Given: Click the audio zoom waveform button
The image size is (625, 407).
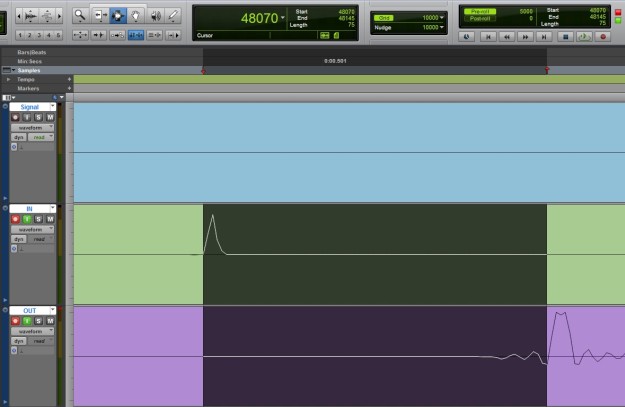Looking at the screenshot, I should click(x=31, y=16).
